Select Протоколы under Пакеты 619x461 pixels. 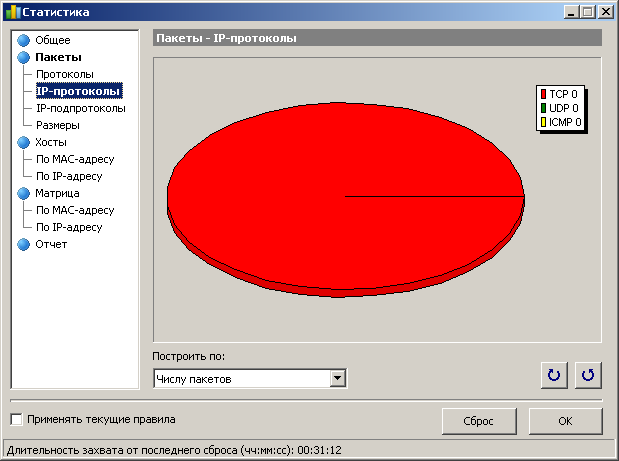(65, 74)
